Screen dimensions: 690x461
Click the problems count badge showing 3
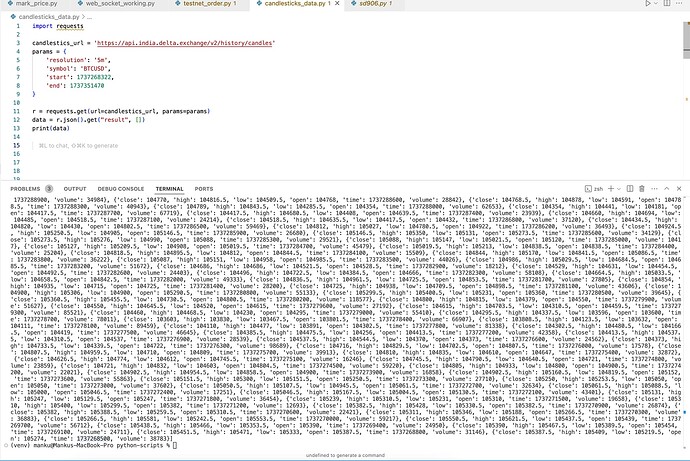click(x=49, y=189)
